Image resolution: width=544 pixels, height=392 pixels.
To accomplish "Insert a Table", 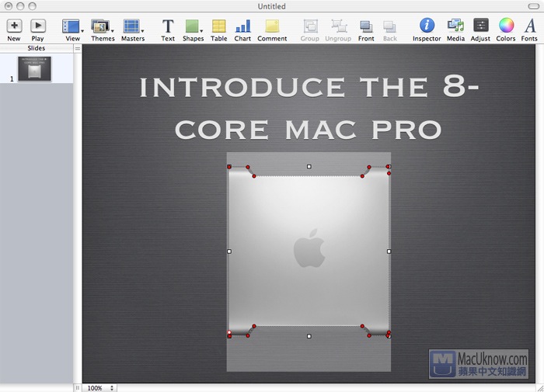I will [219, 29].
